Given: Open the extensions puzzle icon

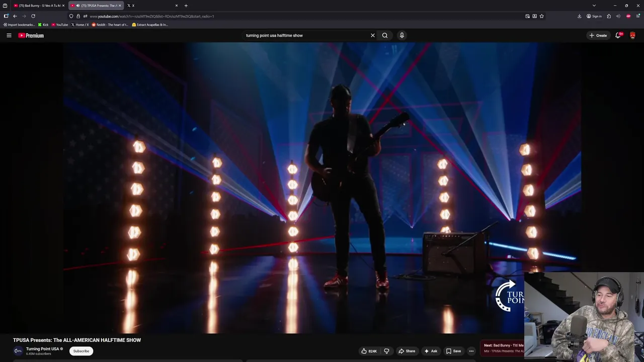Looking at the screenshot, I should tap(609, 16).
